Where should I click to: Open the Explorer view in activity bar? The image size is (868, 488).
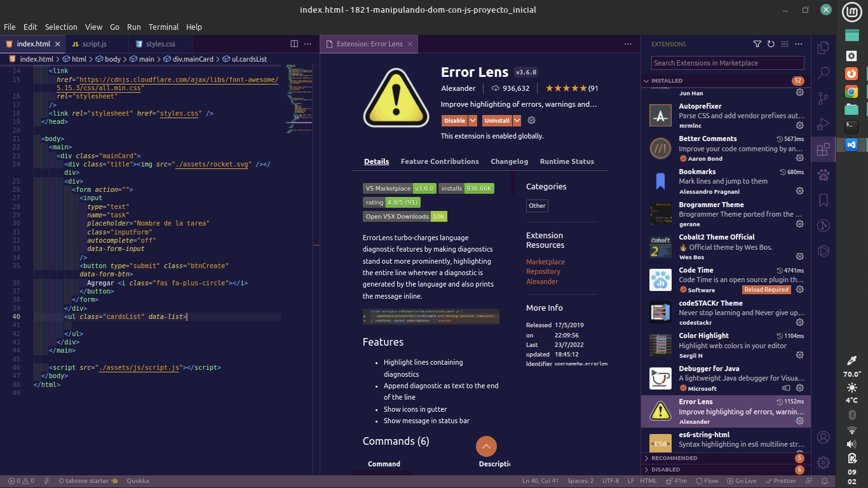[x=823, y=48]
